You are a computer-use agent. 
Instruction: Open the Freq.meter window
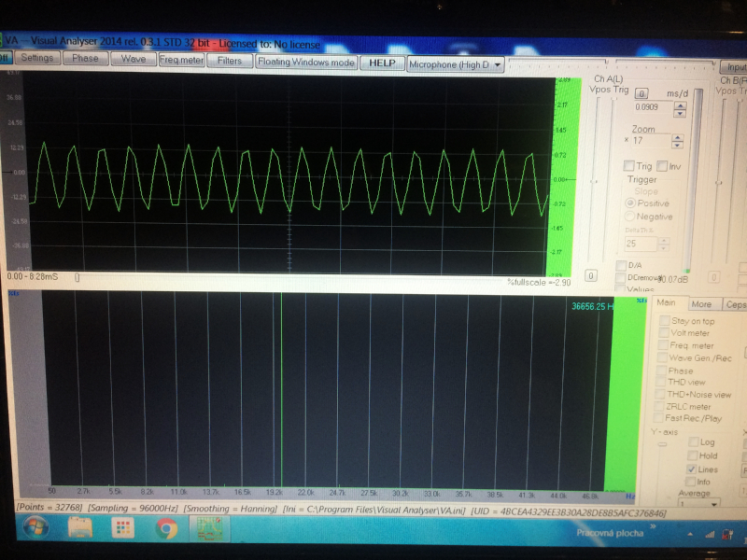[x=181, y=60]
